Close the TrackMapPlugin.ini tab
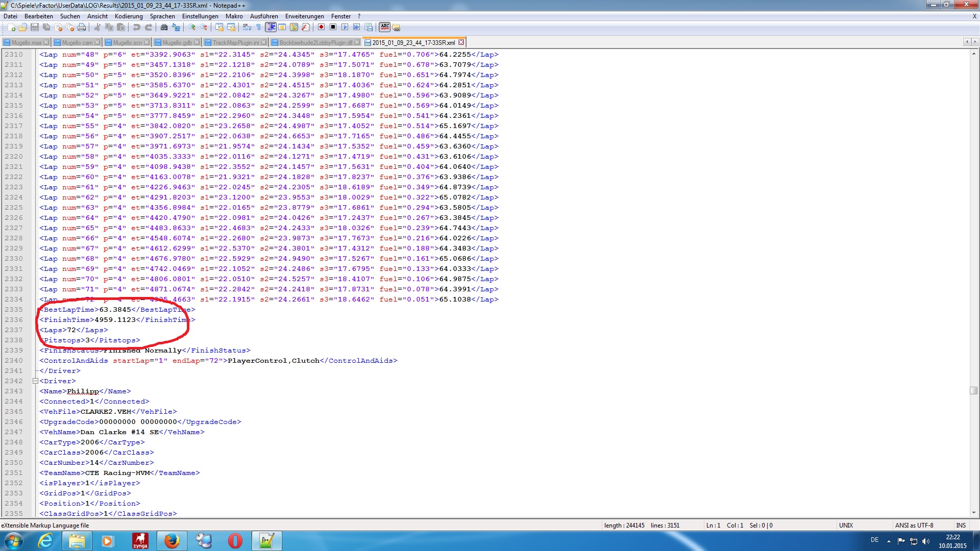Viewport: 980px width, 551px height. 264,42
